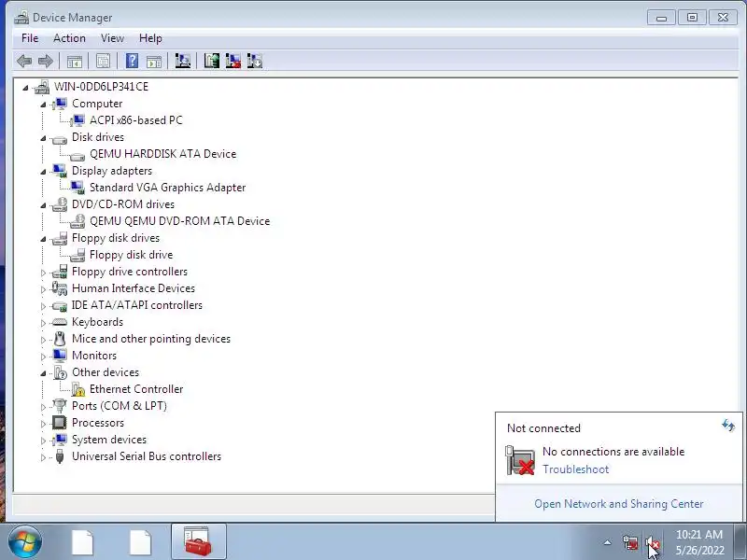Click the Processors chip icon

[x=60, y=423]
